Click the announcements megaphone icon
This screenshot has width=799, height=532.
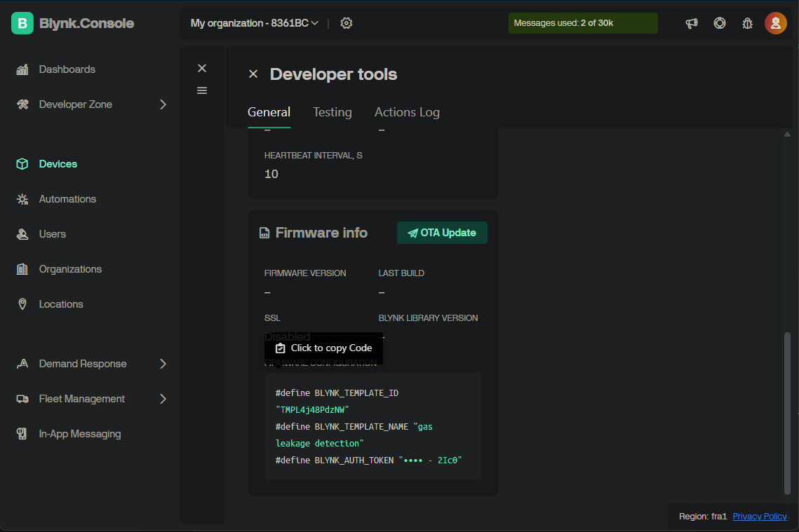692,23
